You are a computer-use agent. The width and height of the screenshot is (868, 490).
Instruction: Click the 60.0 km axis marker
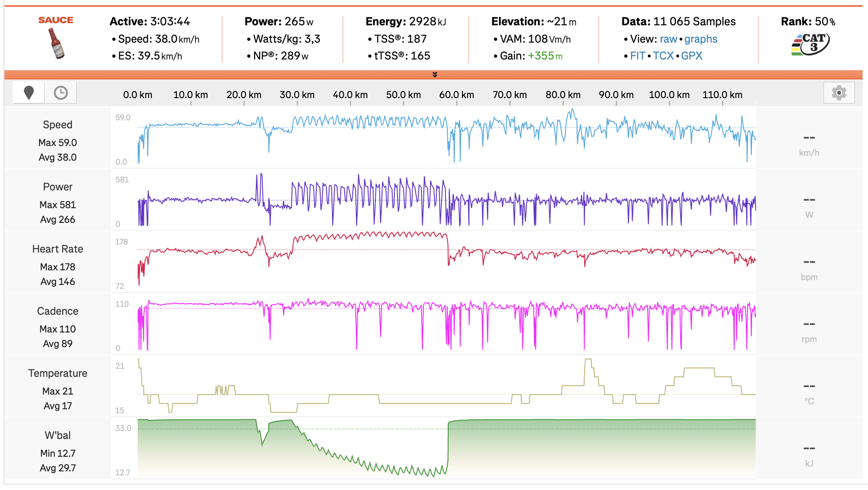[x=457, y=95]
